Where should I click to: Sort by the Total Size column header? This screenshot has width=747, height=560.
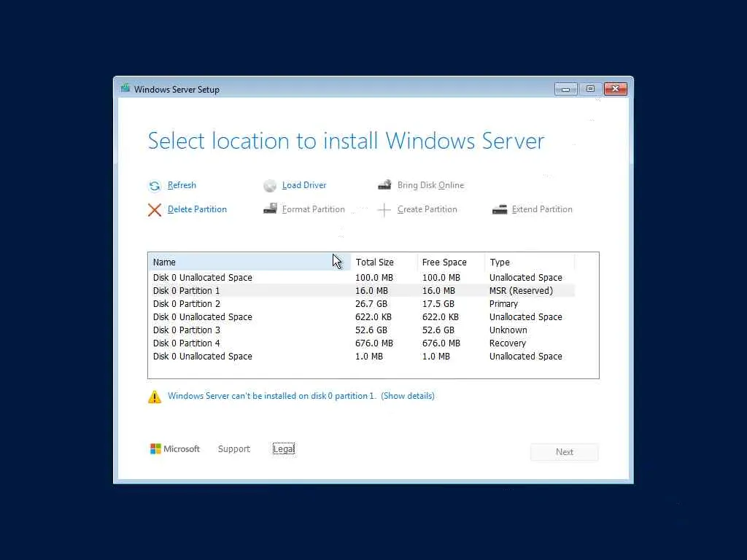coord(384,262)
